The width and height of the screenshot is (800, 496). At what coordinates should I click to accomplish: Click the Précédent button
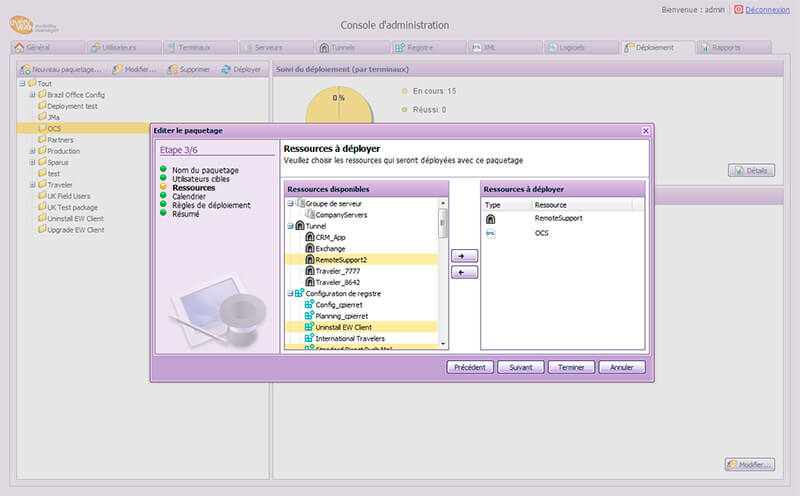(x=470, y=367)
